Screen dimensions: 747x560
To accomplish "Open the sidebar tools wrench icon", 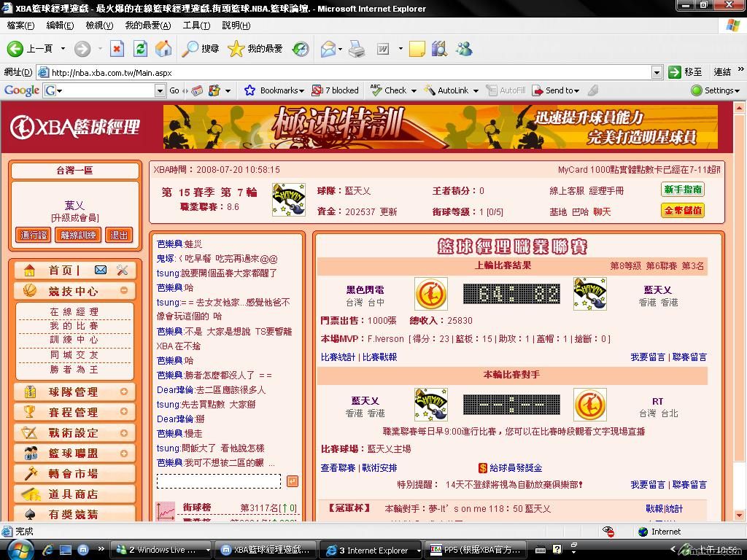I will [123, 270].
